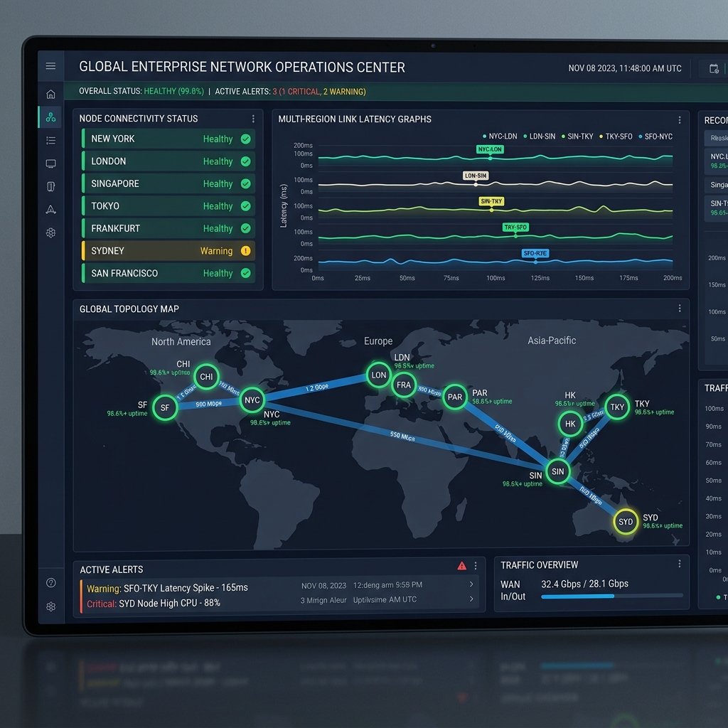Click the calendar schedule icon in header
728x728 pixels.
714,69
